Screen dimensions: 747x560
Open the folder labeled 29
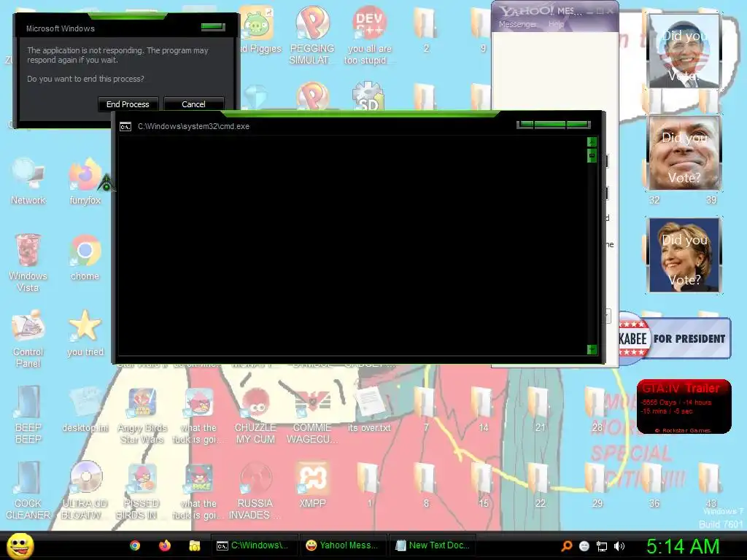(x=597, y=485)
